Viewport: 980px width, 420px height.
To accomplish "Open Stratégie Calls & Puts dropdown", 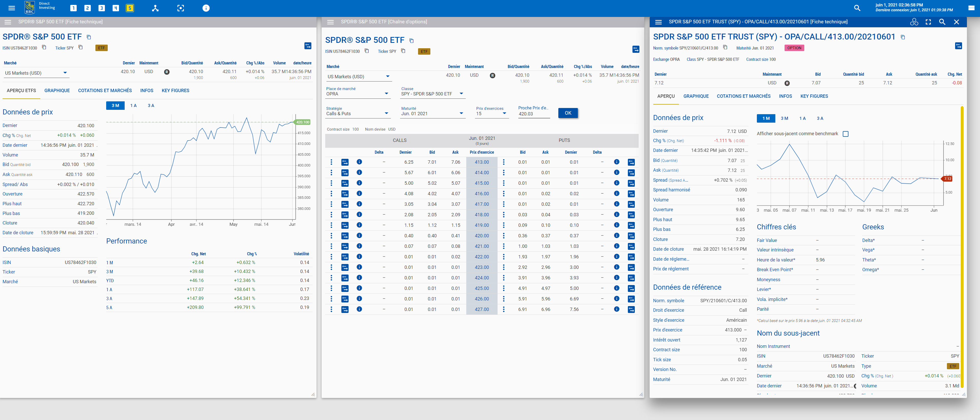I will [358, 113].
